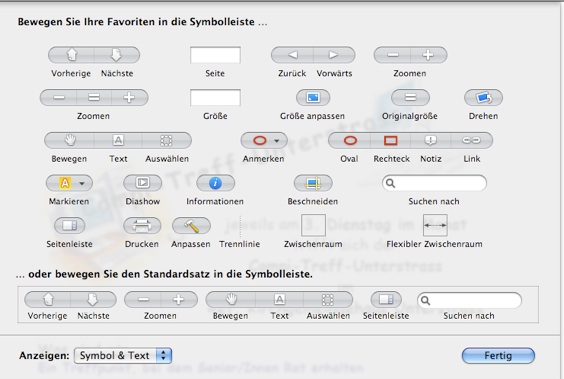Open the Anzeigen Symbol & Text popup
This screenshot has height=379, width=564.
pyautogui.click(x=123, y=356)
